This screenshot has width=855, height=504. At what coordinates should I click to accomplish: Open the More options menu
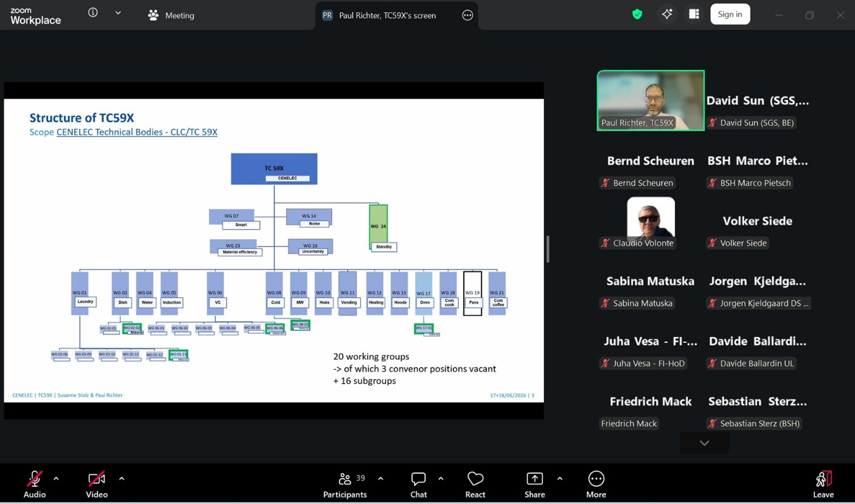tap(596, 484)
